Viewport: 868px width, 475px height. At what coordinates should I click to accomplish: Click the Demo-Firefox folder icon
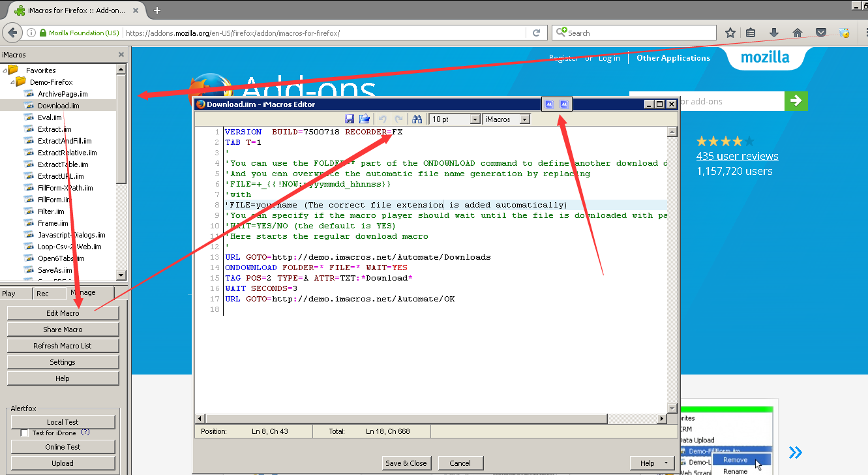click(x=20, y=82)
